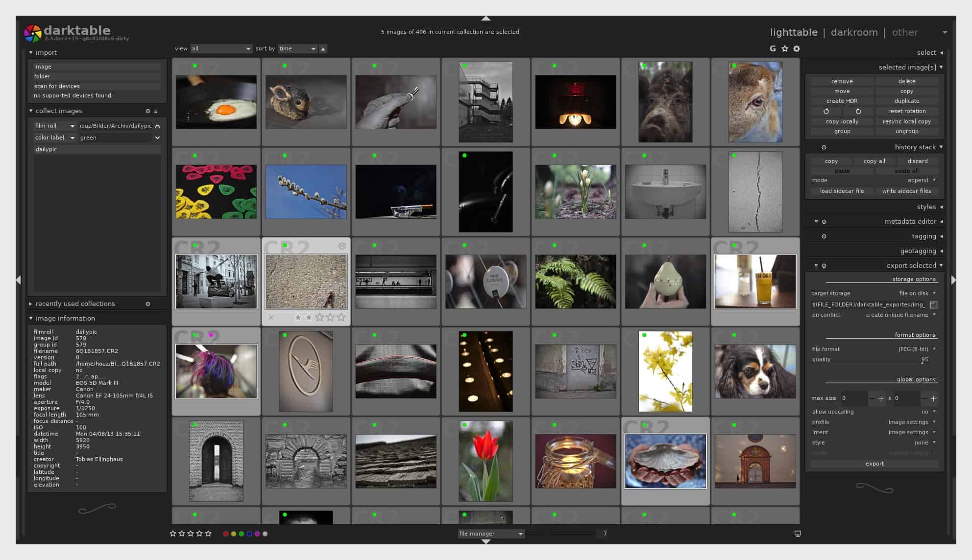Click collect images reset icon
This screenshot has height=560, width=972.
(x=148, y=111)
